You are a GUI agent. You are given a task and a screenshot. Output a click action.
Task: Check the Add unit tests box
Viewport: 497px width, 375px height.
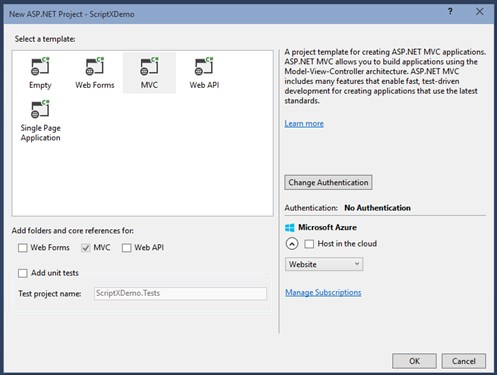(x=23, y=273)
